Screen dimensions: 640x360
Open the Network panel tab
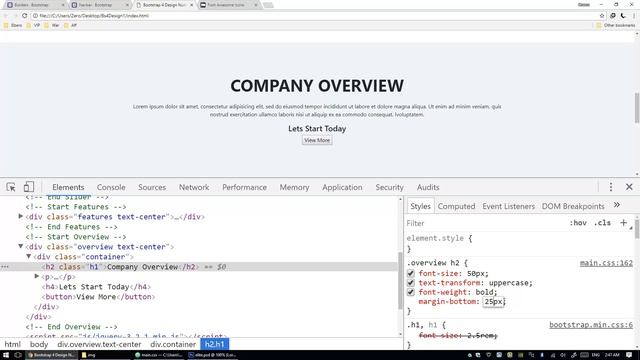(x=194, y=187)
